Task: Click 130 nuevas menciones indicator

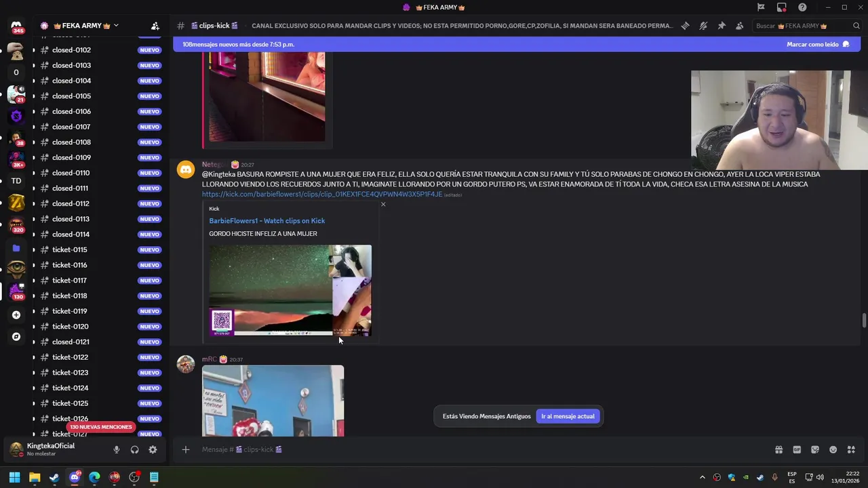Action: point(100,427)
